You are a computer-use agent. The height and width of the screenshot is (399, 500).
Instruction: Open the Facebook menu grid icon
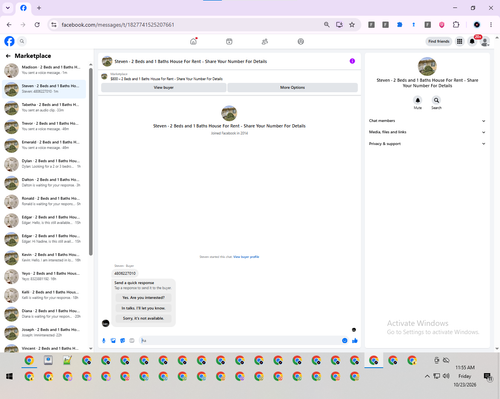tap(459, 41)
